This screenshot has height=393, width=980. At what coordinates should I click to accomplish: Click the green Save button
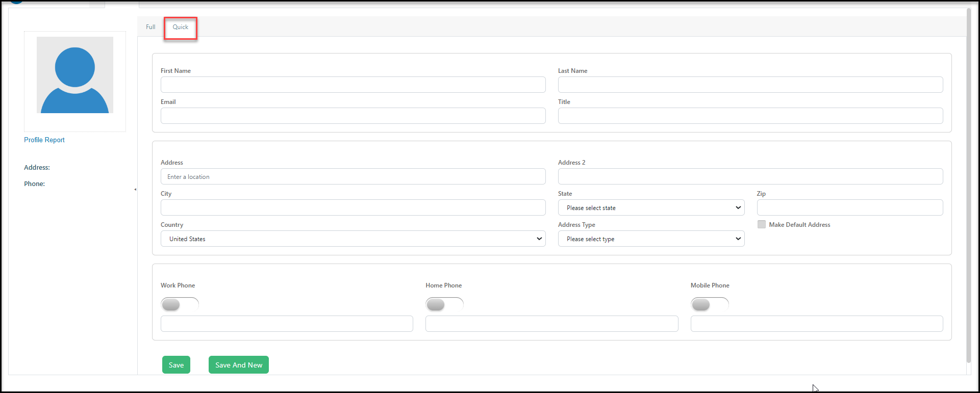coord(176,365)
